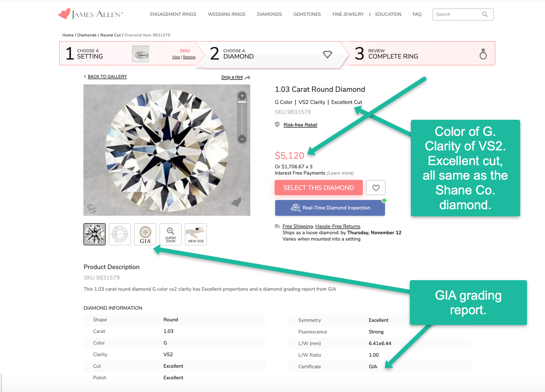Show the diamond wireframe diagram thumbnail
The height and width of the screenshot is (392, 545).
(120, 234)
